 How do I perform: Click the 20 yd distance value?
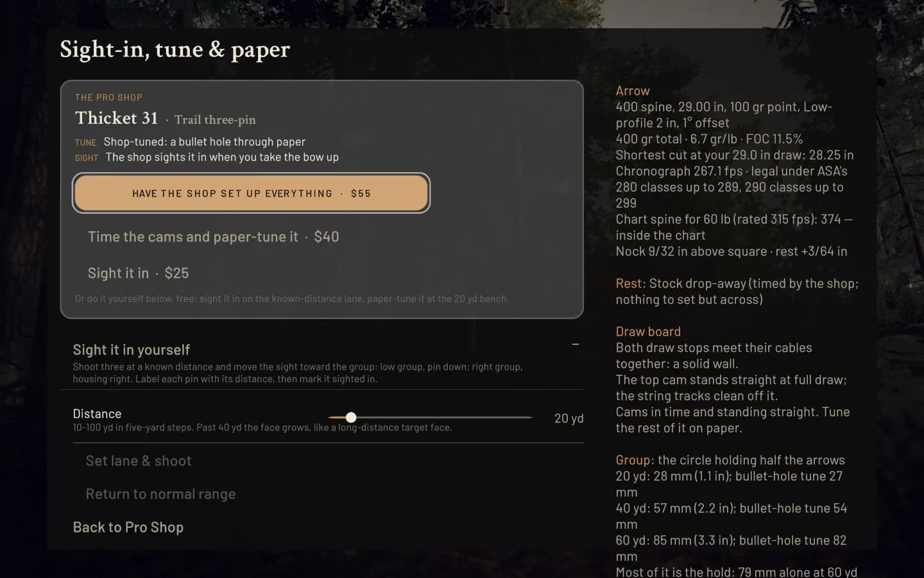[x=569, y=418]
